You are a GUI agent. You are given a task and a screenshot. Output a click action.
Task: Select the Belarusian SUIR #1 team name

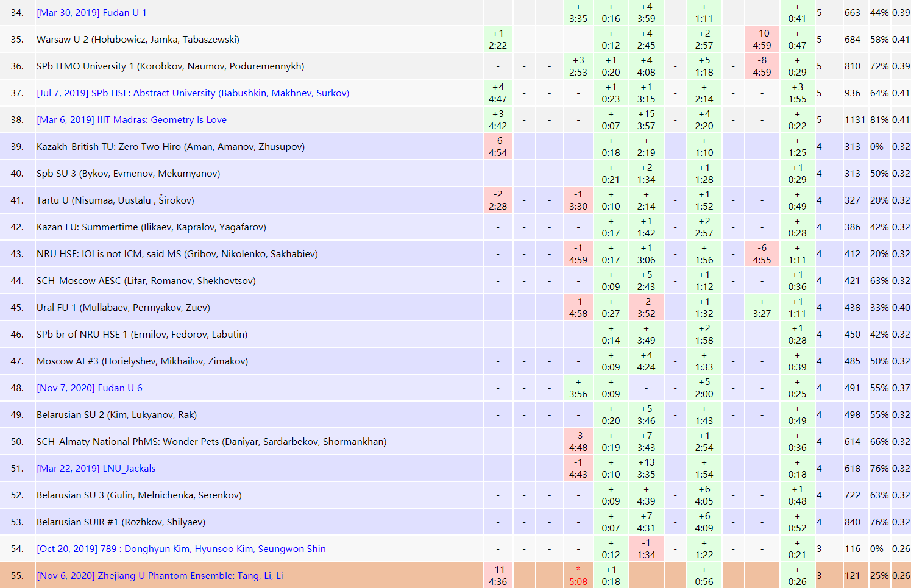[121, 522]
